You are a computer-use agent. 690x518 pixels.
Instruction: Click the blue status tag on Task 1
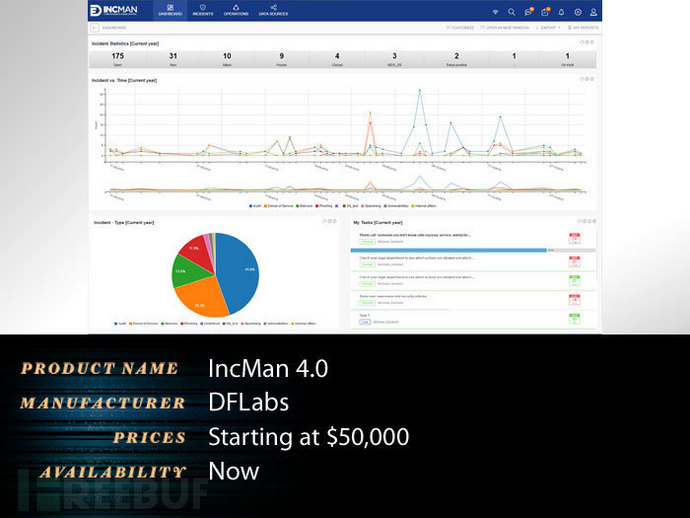coord(365,322)
